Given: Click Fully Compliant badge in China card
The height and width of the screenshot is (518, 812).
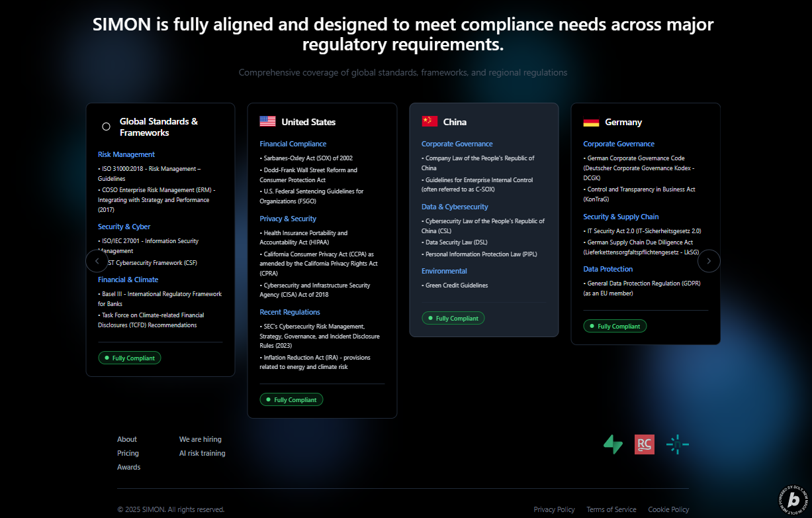Looking at the screenshot, I should tap(453, 318).
